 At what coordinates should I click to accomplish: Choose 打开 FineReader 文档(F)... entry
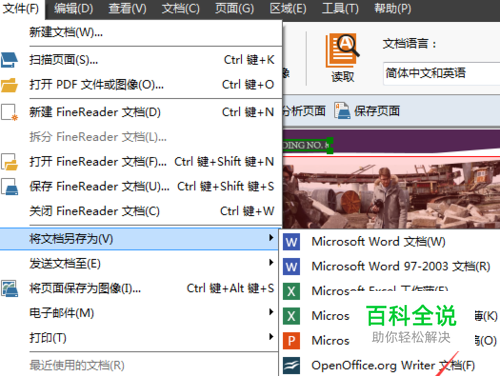(x=141, y=162)
